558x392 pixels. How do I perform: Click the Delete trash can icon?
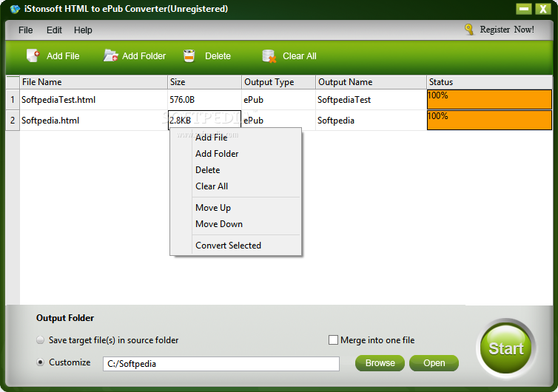coord(189,56)
